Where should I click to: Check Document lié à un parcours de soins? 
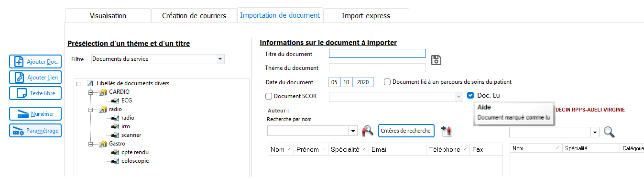(387, 82)
